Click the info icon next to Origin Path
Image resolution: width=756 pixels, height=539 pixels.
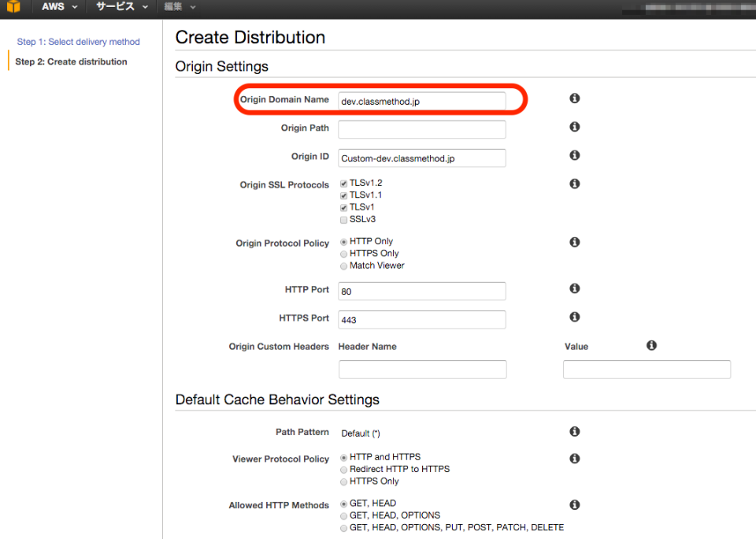coord(574,126)
